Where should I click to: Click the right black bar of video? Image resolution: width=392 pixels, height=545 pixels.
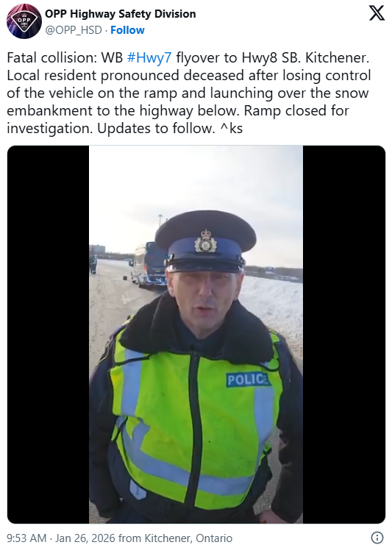point(344,335)
